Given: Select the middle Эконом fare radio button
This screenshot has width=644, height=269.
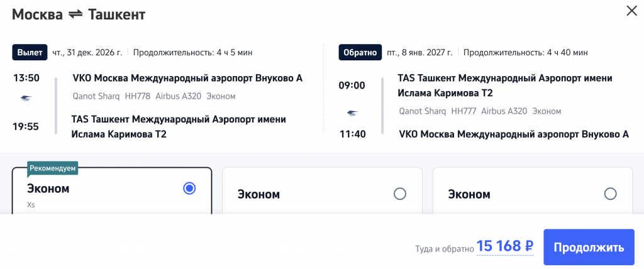Looking at the screenshot, I should pyautogui.click(x=399, y=194).
